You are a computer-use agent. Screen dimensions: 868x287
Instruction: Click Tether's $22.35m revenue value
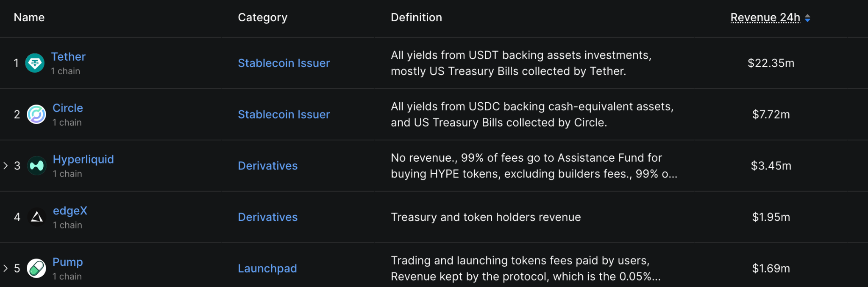771,63
